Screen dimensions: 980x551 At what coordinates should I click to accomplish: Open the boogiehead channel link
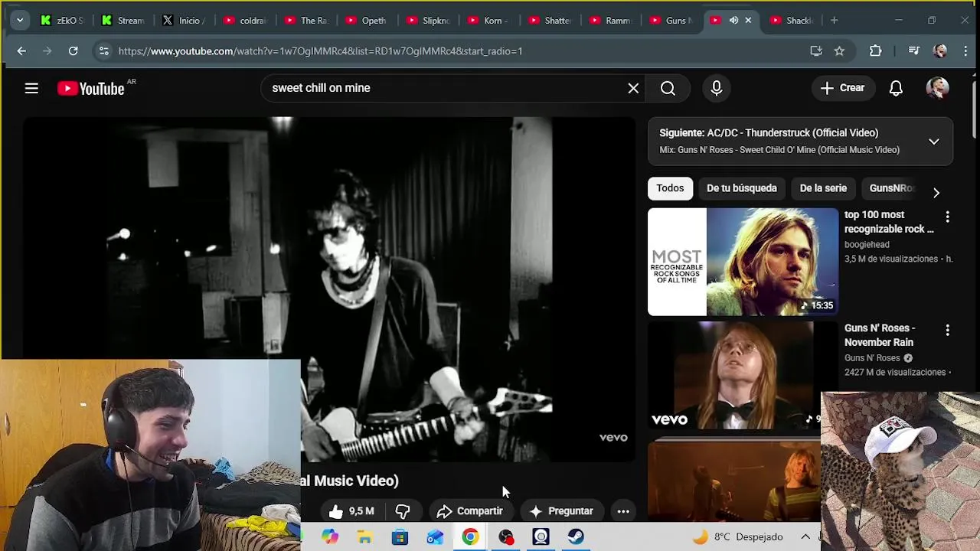coord(867,245)
